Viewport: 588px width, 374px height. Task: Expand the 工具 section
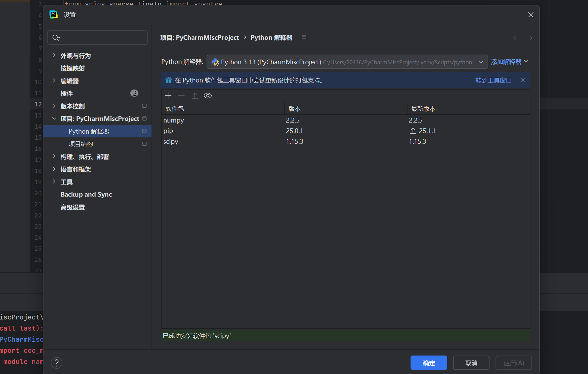pyautogui.click(x=55, y=181)
